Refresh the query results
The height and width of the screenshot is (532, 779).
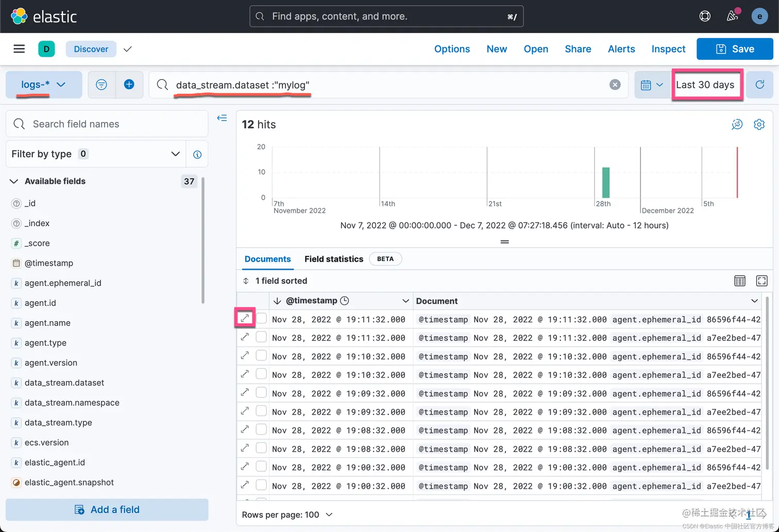click(x=759, y=84)
